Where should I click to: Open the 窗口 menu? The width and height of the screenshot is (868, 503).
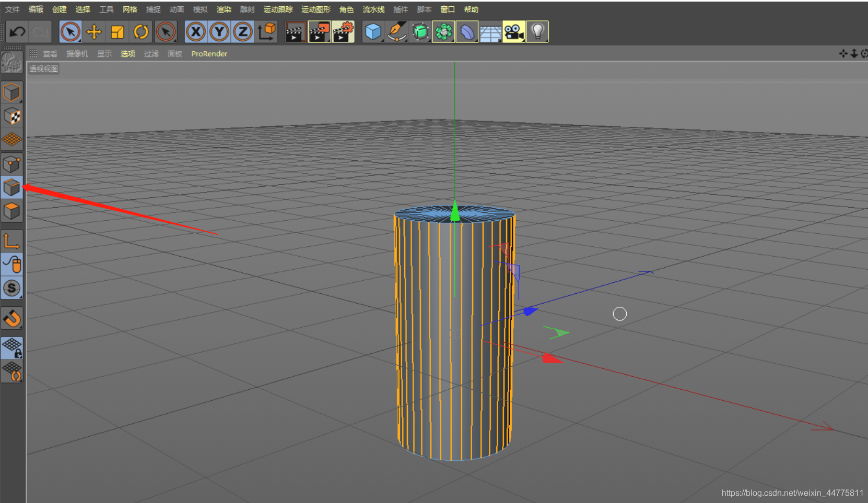(448, 9)
